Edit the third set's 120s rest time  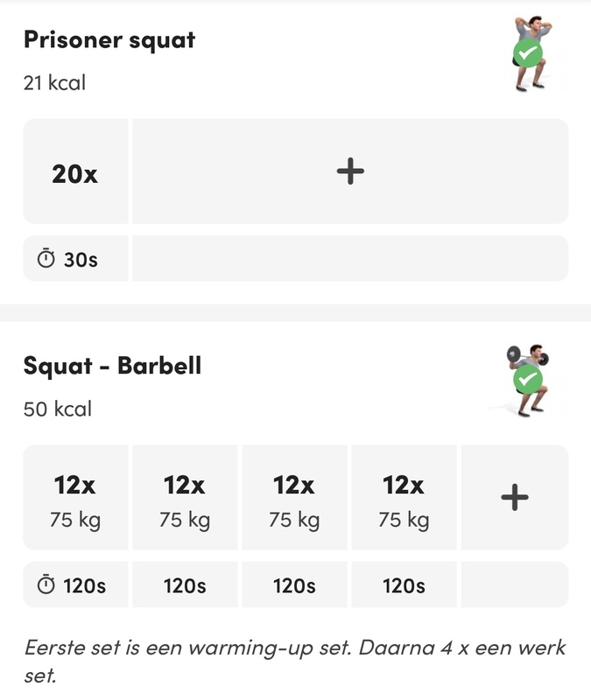(294, 584)
